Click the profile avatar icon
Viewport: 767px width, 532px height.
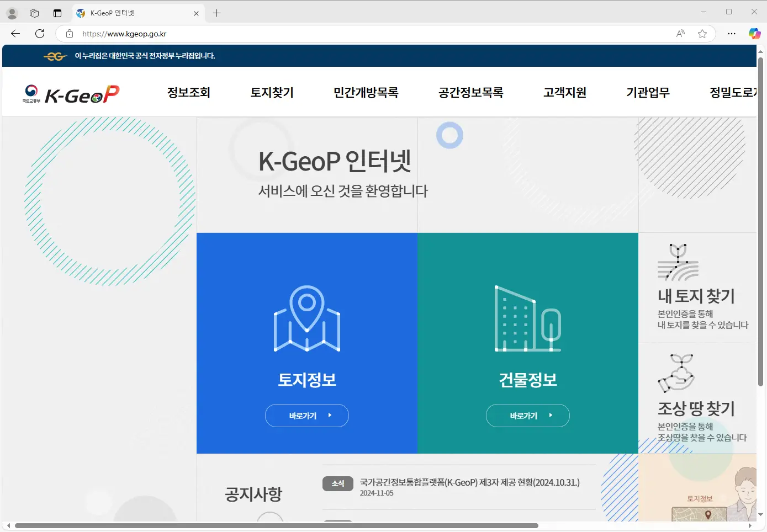pyautogui.click(x=12, y=13)
